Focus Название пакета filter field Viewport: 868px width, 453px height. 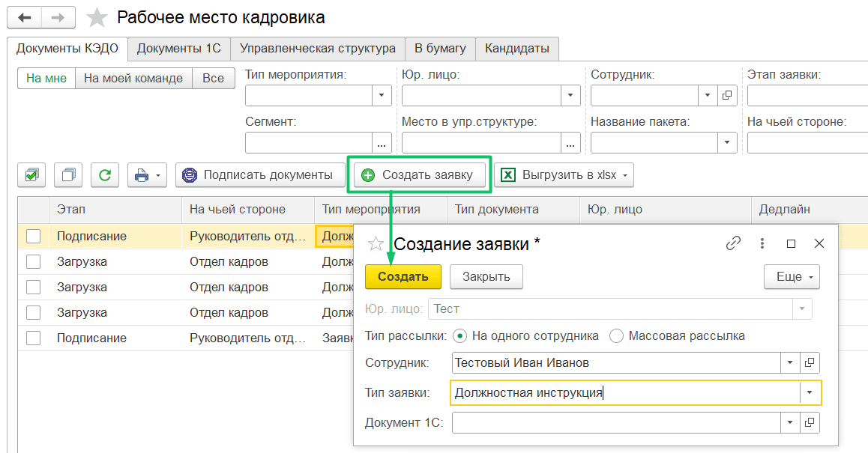(x=654, y=143)
